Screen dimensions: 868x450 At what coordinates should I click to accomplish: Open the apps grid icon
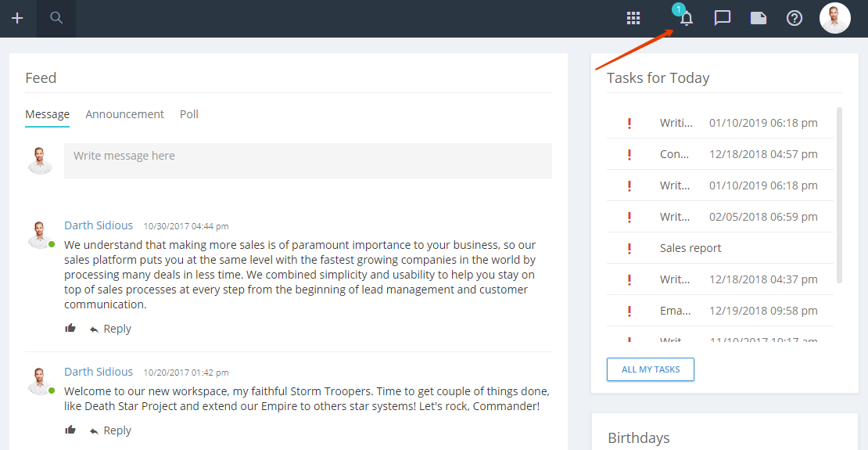click(633, 18)
